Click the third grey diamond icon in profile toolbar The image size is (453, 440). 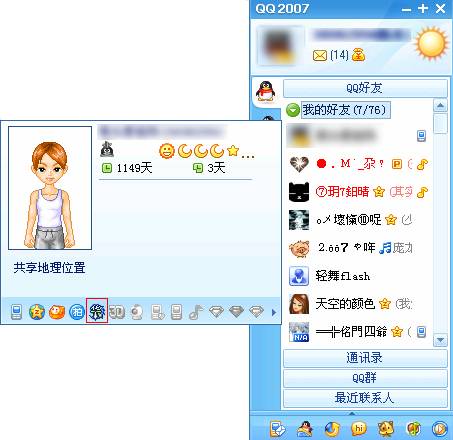coord(256,311)
